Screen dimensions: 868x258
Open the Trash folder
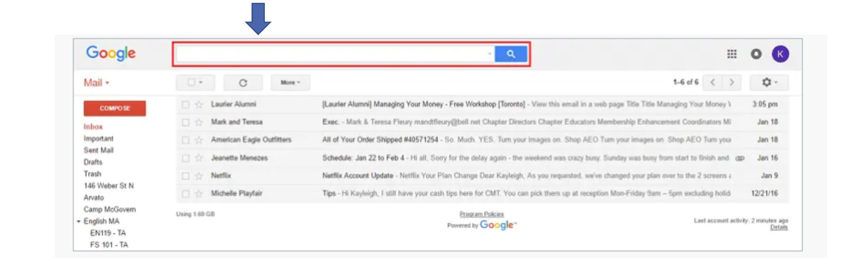(92, 174)
